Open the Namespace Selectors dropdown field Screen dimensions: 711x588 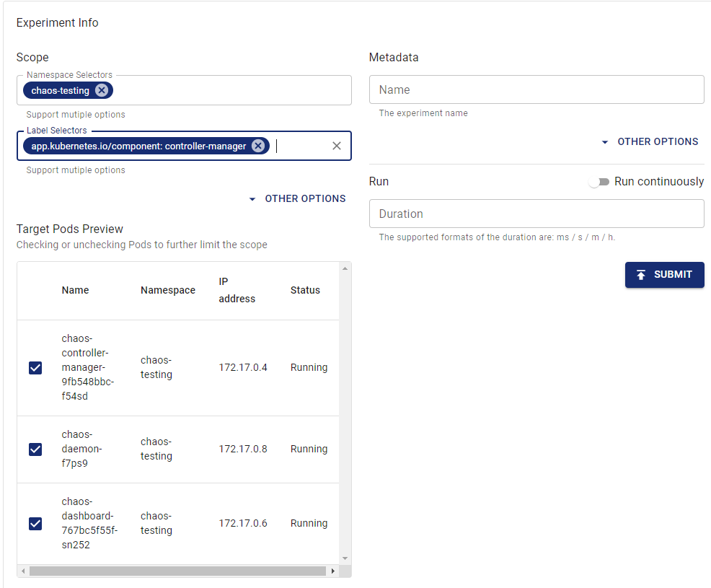tap(216, 90)
